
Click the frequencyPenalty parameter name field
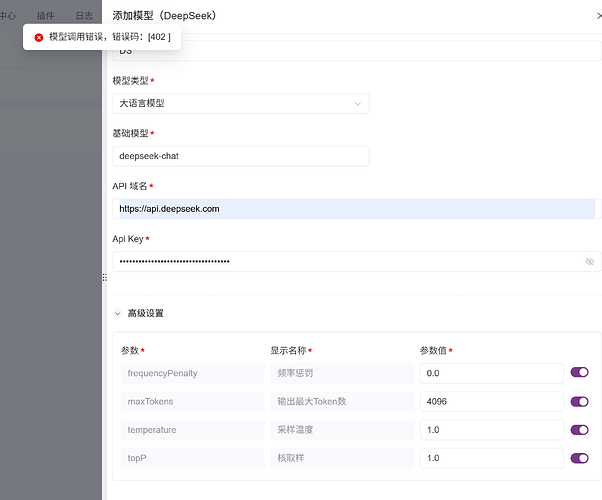tap(193, 373)
